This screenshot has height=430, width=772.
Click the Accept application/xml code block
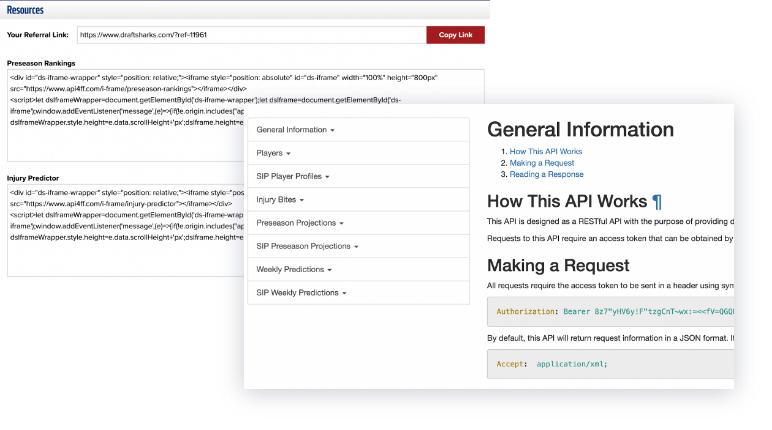point(610,364)
